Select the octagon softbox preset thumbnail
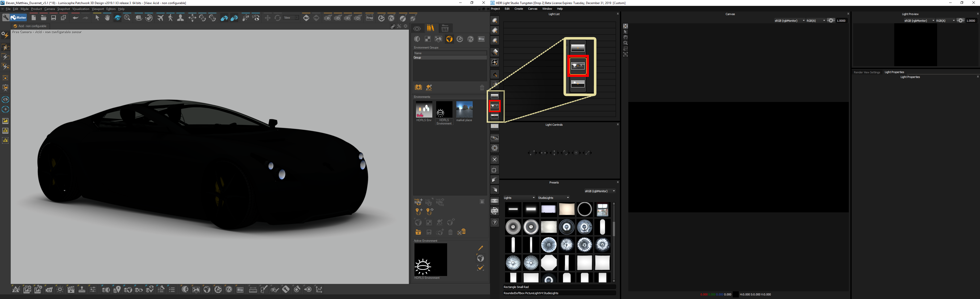 tap(549, 263)
